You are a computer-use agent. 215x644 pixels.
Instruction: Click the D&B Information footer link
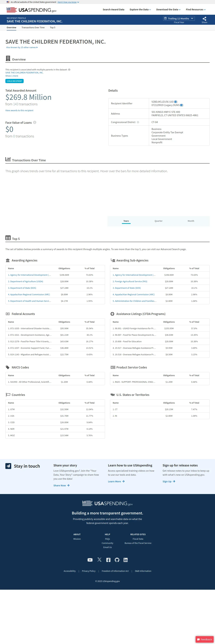pyautogui.click(x=143, y=571)
